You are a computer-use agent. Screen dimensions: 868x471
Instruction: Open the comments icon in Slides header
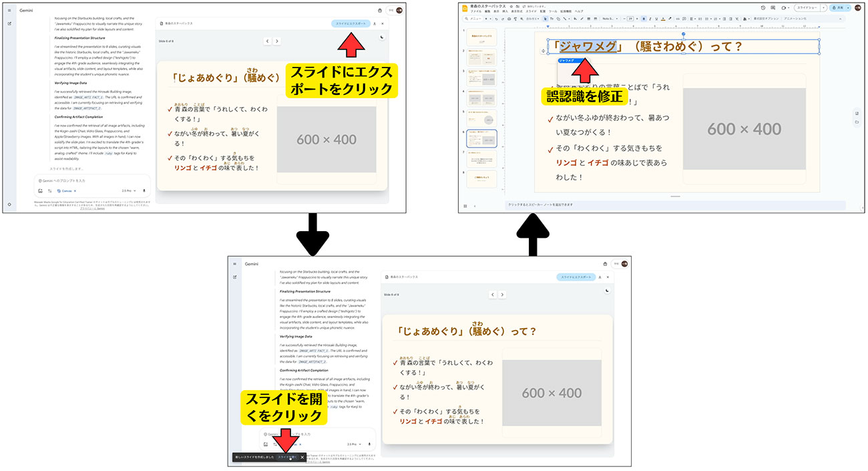click(772, 7)
